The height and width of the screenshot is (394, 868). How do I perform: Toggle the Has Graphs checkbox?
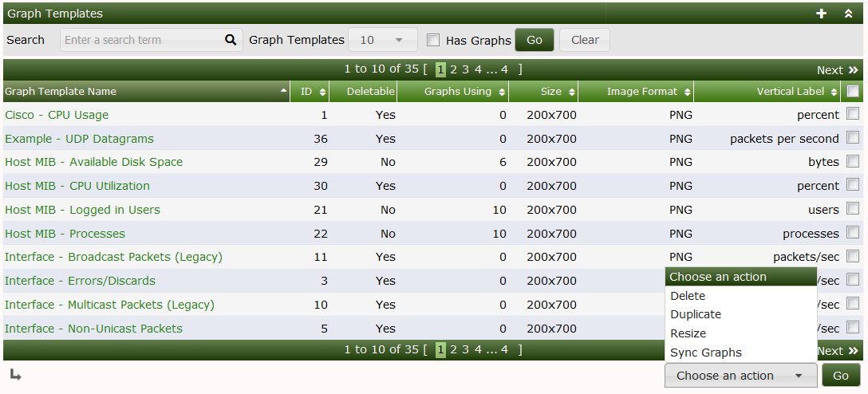pos(433,40)
